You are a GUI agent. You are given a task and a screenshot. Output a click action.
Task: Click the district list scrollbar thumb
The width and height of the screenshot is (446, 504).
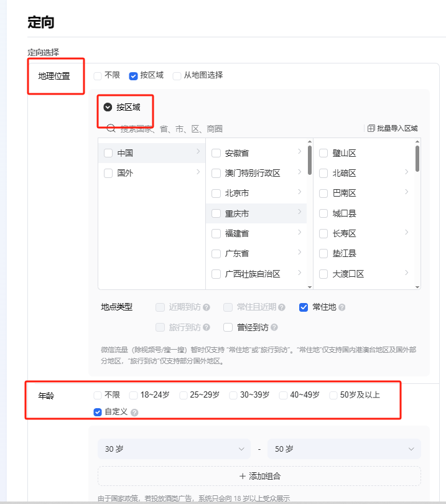pyautogui.click(x=417, y=159)
